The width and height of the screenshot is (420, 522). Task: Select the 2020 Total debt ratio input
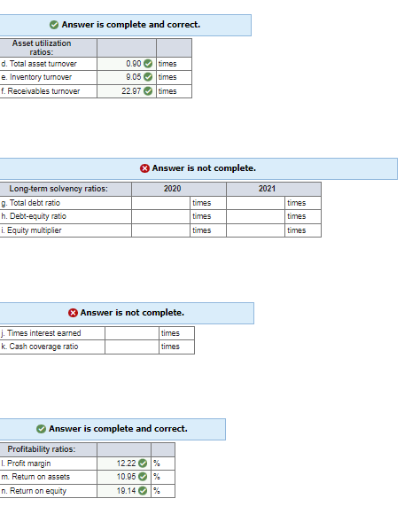pyautogui.click(x=160, y=203)
